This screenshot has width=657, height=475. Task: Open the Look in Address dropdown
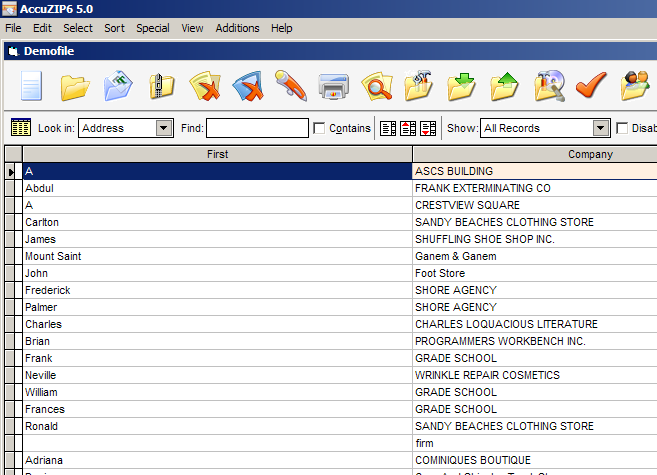point(164,128)
